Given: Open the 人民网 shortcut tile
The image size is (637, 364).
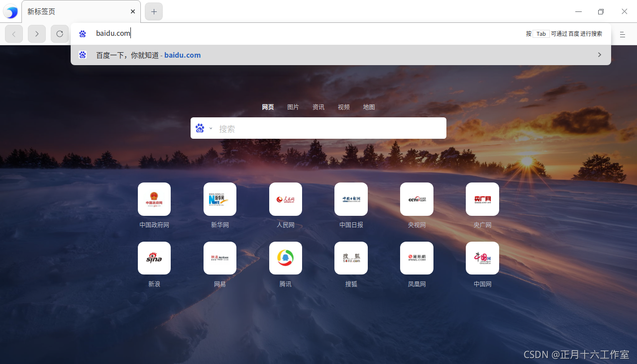Looking at the screenshot, I should click(286, 199).
